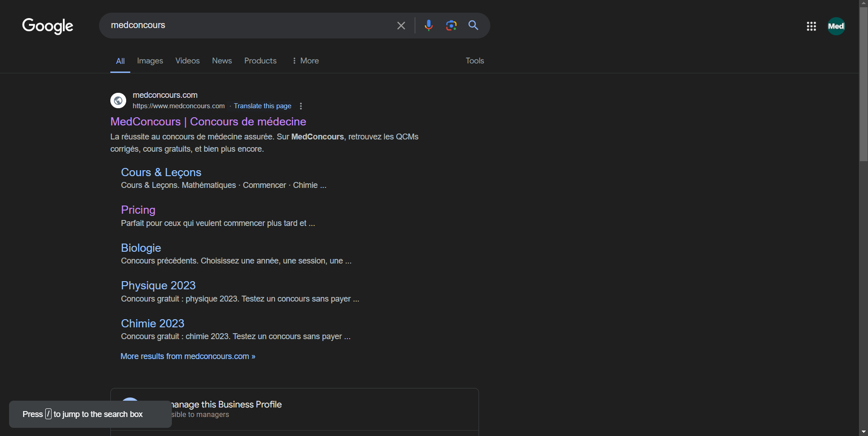Click Concours gratuit : chimie 2023 description
868x436 pixels.
tap(236, 336)
